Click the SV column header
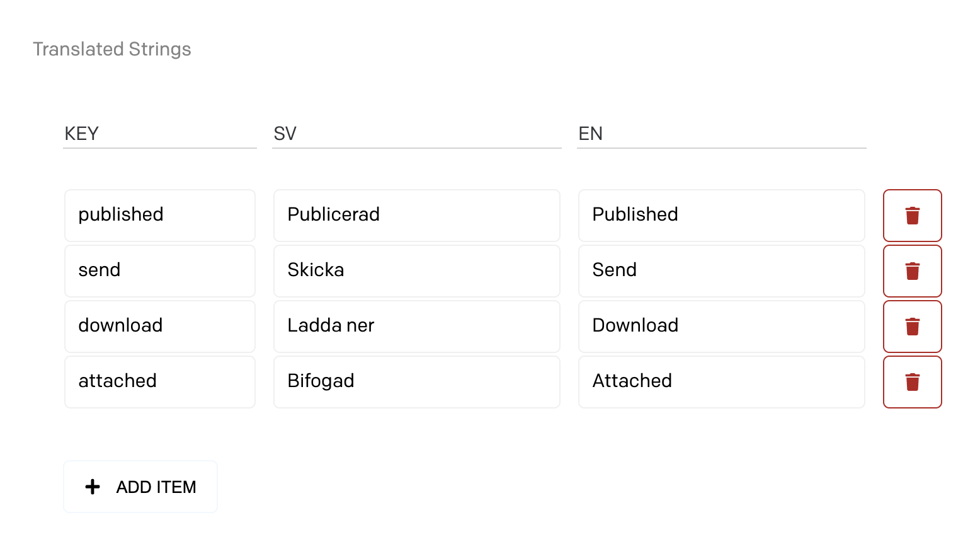Viewport: 980px width, 556px height. coord(285,134)
